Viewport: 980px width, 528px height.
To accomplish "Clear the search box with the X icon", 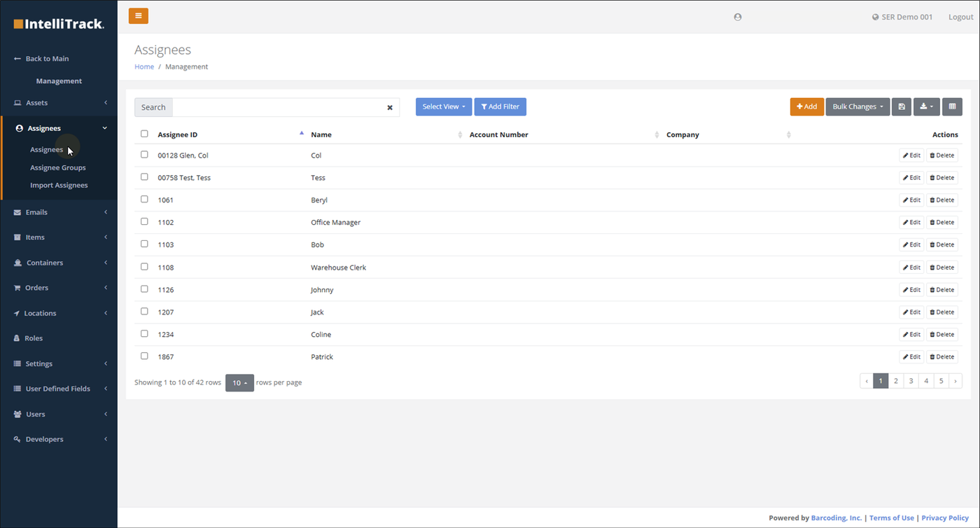I will [x=390, y=108].
